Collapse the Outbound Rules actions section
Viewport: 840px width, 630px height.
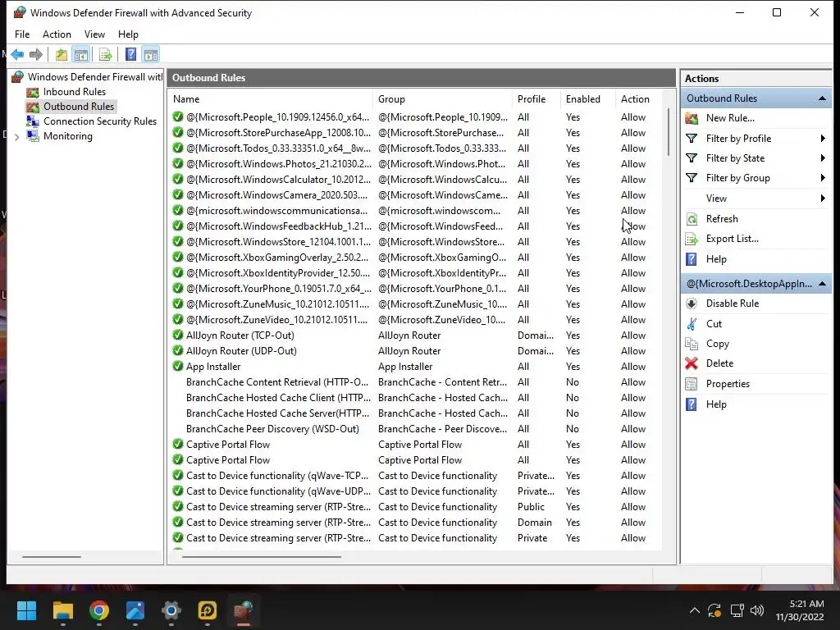[822, 98]
